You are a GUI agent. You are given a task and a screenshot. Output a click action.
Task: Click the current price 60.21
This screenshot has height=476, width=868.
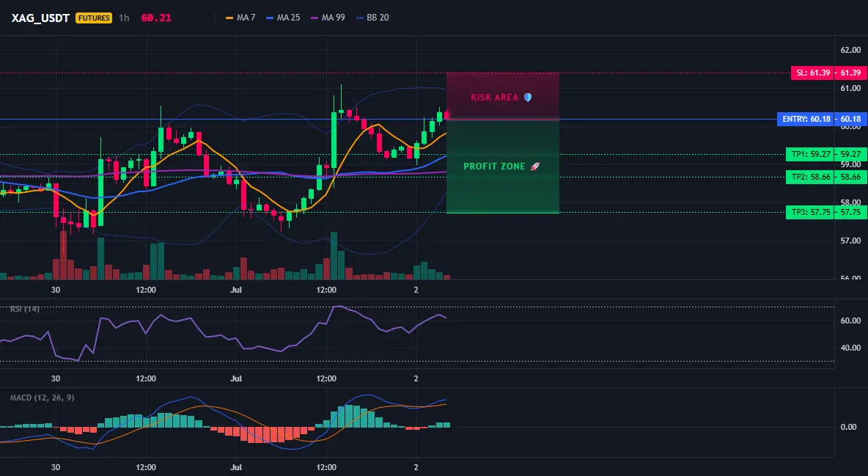click(x=156, y=18)
